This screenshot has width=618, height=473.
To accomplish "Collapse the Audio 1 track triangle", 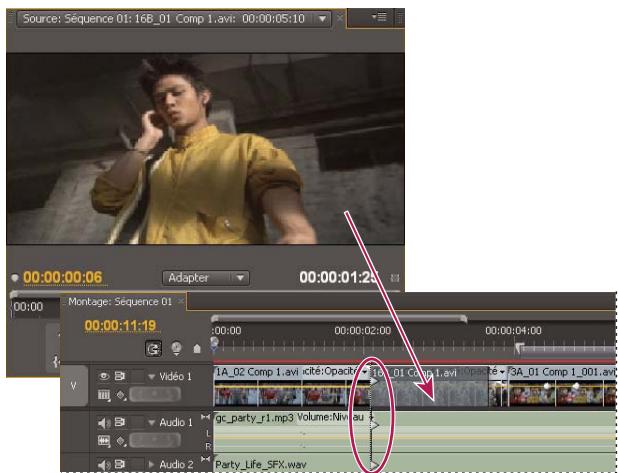I will pos(151,423).
